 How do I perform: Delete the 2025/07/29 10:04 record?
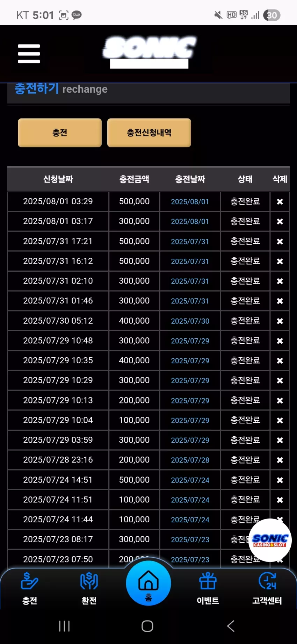tap(280, 420)
